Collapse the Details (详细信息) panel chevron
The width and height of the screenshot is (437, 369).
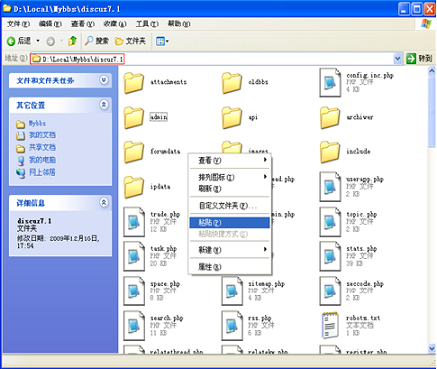click(x=104, y=202)
